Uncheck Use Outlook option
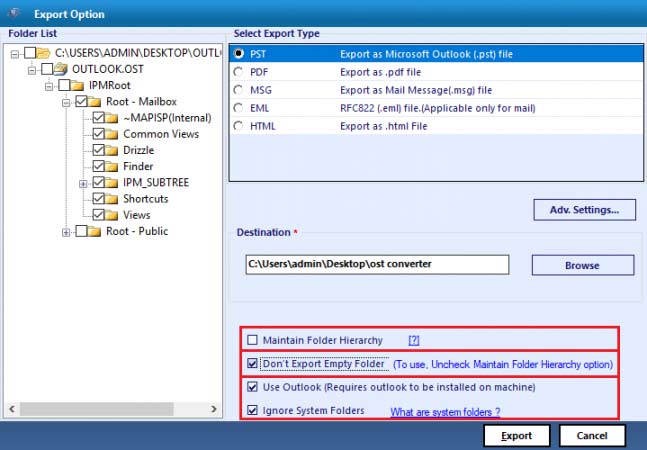 (252, 387)
